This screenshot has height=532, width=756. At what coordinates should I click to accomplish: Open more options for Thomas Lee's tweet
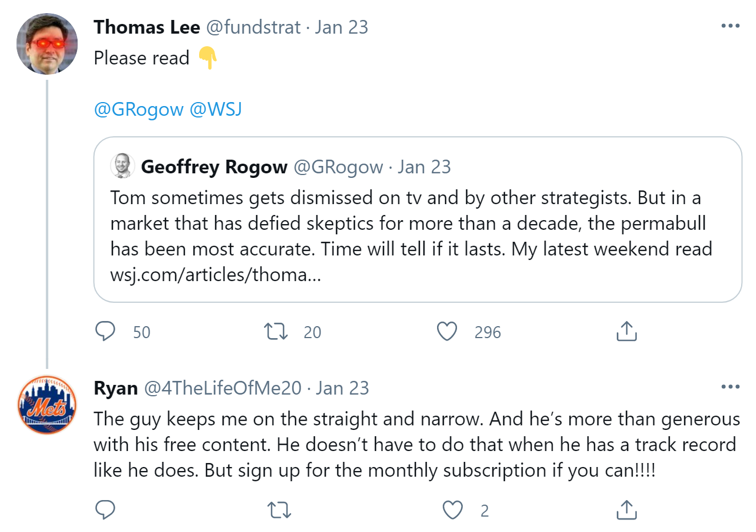(x=730, y=26)
